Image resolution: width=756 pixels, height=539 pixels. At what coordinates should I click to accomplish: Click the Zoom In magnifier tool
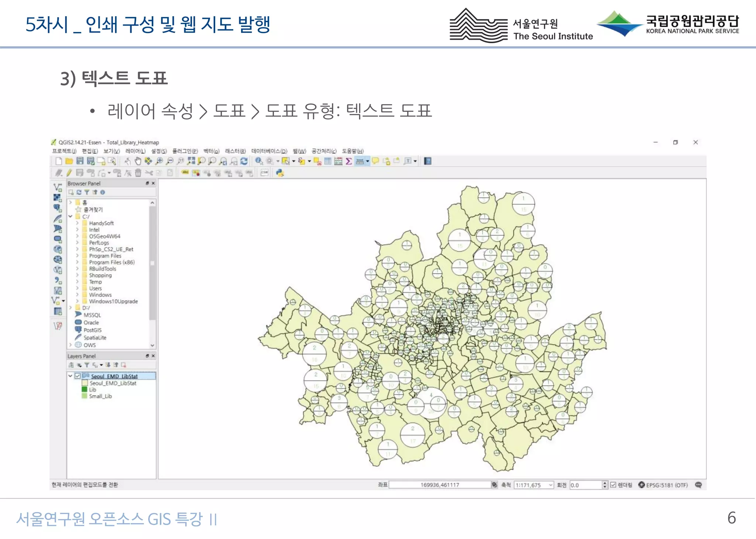pyautogui.click(x=159, y=161)
